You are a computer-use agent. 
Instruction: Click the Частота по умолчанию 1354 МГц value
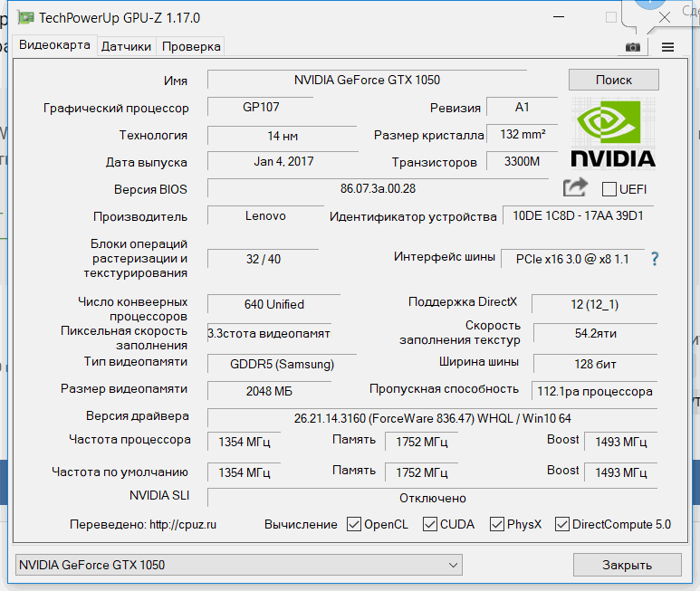244,472
